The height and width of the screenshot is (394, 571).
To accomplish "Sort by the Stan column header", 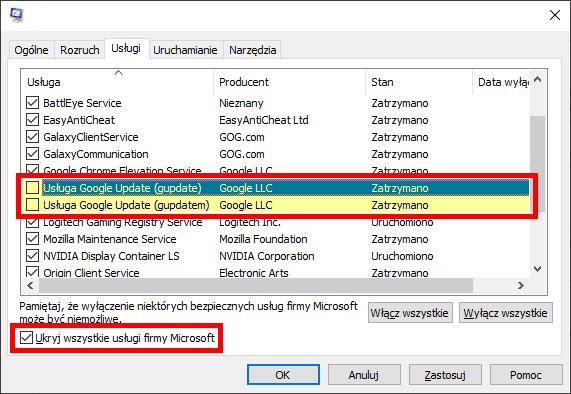I will tap(419, 82).
